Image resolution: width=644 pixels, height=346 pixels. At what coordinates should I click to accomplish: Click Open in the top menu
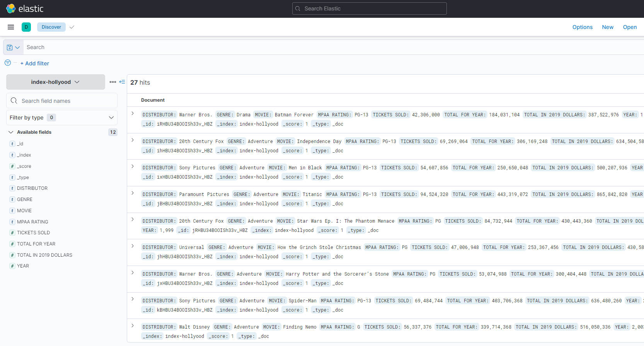point(630,27)
